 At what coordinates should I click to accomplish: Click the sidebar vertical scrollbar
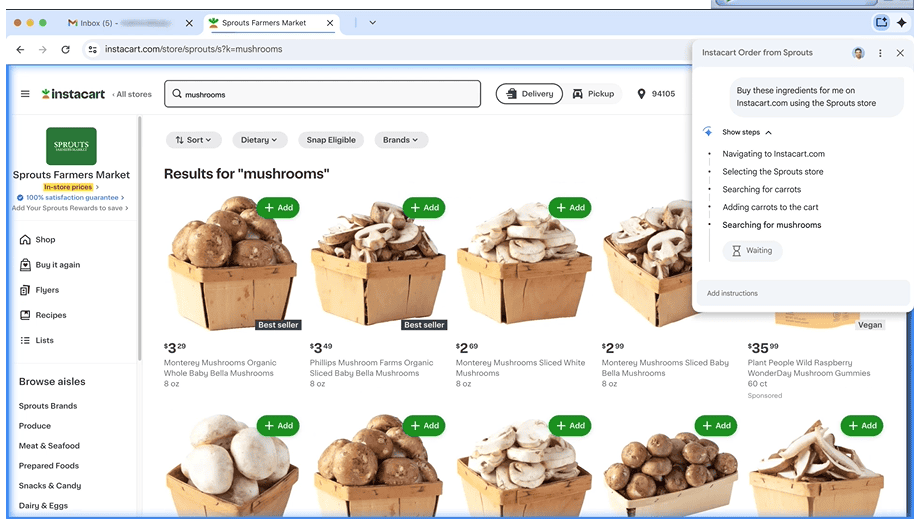[139, 239]
